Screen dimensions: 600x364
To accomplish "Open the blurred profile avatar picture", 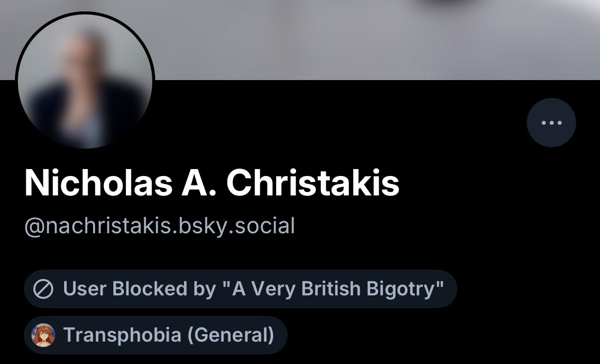I will click(x=85, y=82).
